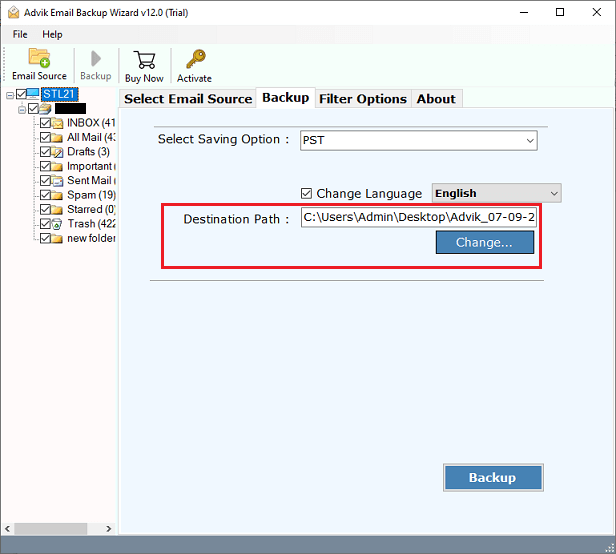This screenshot has height=554, width=616.
Task: Uncheck the Starred folder checkbox
Action: 45,209
